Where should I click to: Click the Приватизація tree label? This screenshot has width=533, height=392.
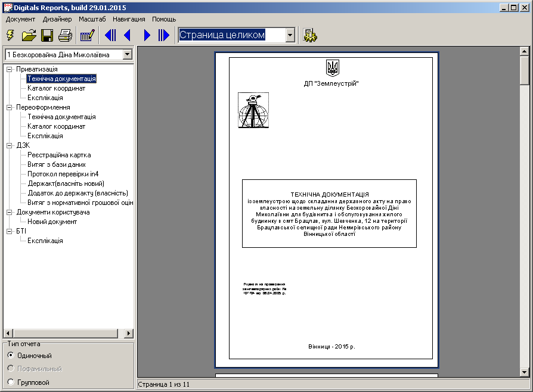click(37, 69)
